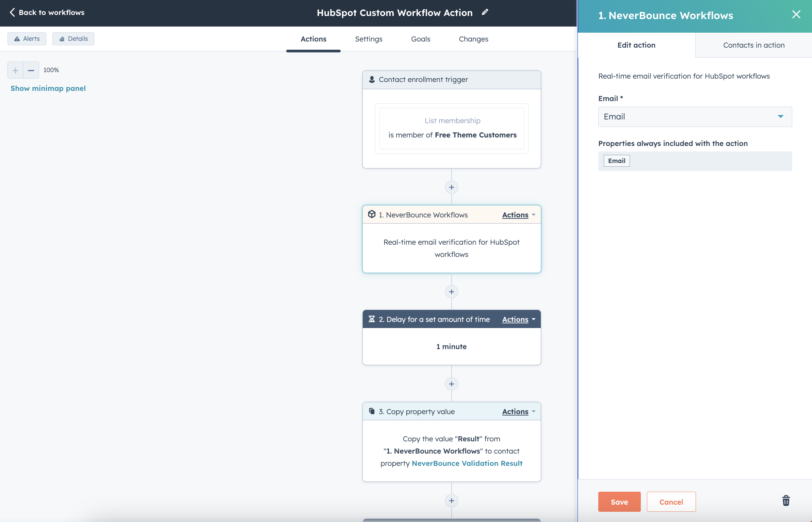The width and height of the screenshot is (812, 522).
Task: Open the List membership trigger criteria
Action: click(x=451, y=128)
